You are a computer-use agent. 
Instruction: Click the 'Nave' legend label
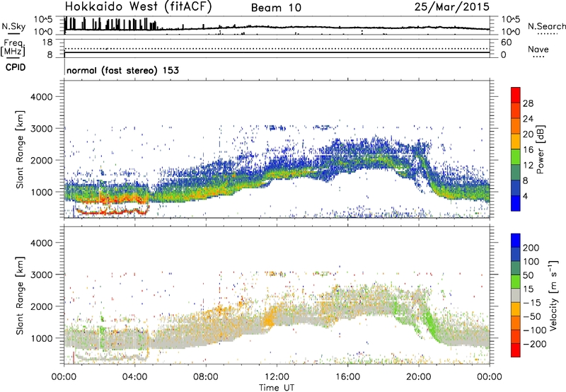point(538,50)
